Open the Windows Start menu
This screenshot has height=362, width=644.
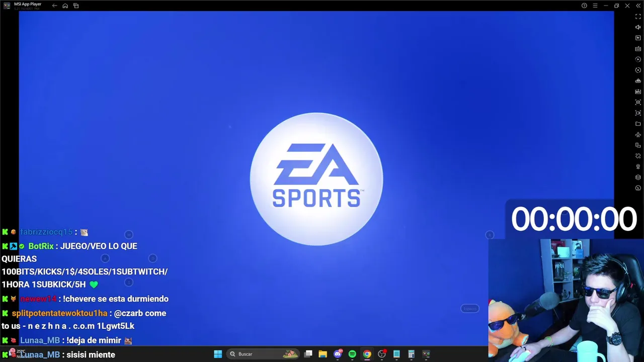[x=218, y=354]
